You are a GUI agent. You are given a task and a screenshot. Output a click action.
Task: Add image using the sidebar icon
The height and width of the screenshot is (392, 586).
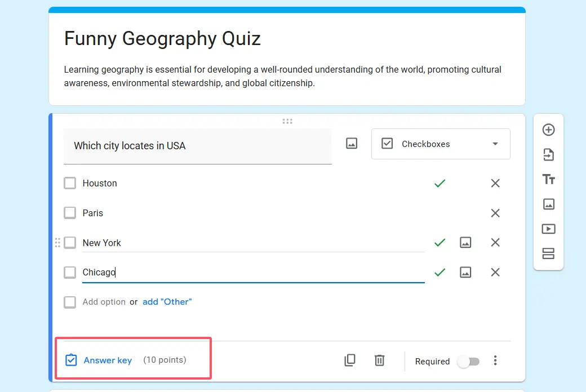click(548, 204)
